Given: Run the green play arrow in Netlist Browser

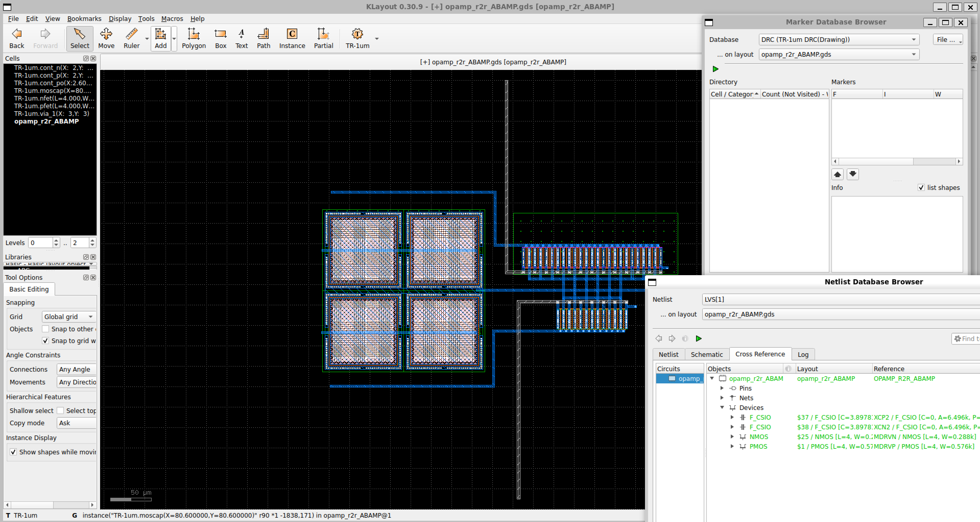Looking at the screenshot, I should 698,338.
